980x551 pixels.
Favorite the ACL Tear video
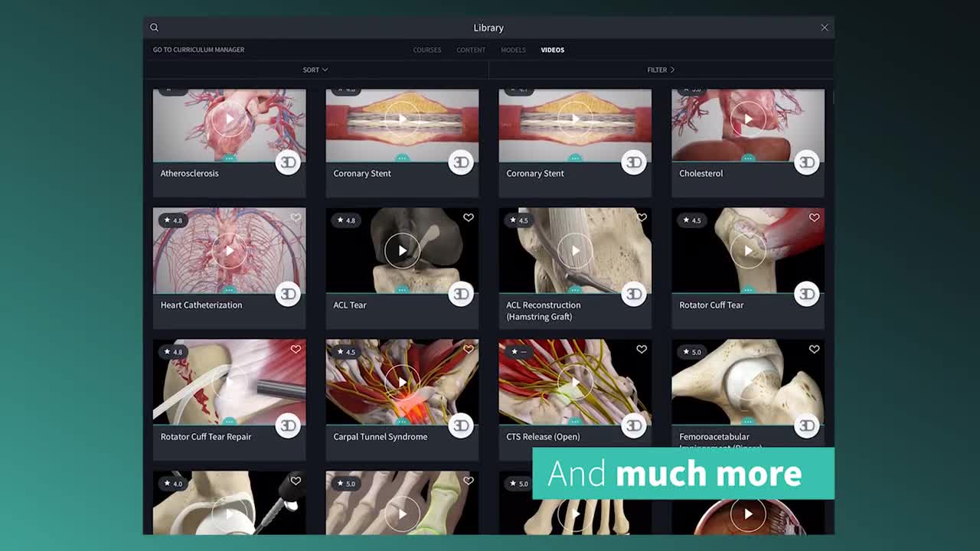pyautogui.click(x=469, y=217)
